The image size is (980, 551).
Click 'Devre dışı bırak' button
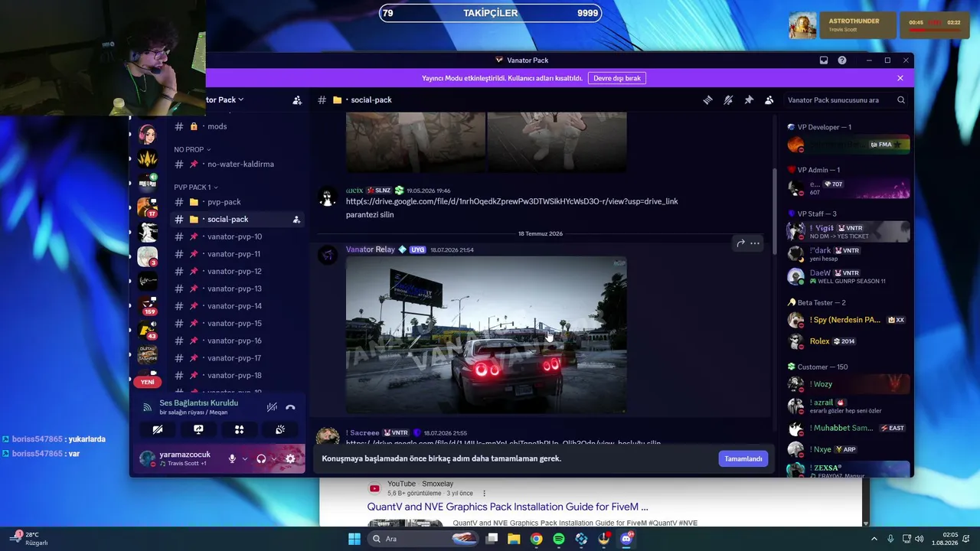point(617,78)
